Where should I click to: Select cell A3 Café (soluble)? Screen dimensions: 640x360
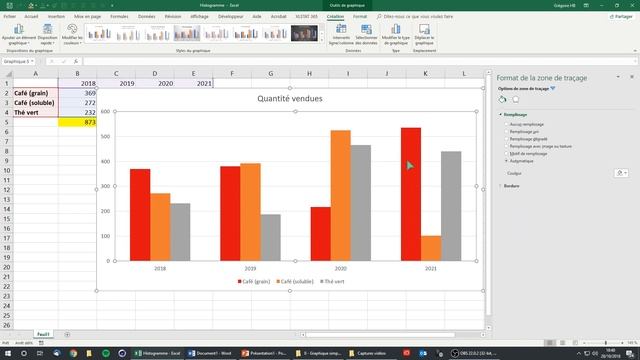coord(36,103)
